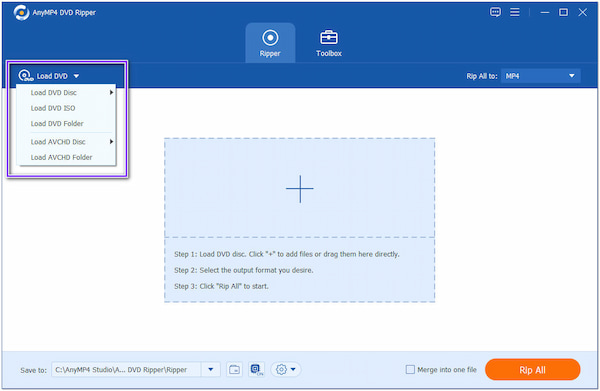Expand the Save to path dropdown arrow
The height and width of the screenshot is (391, 600).
coord(210,370)
